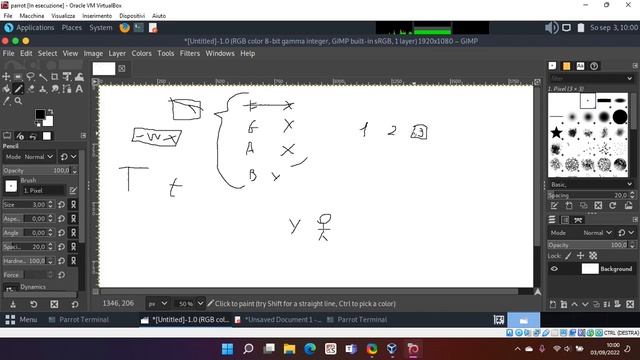This screenshot has width=640, height=360.
Task: Delete the layer using bottom-right icon
Action: 630,304
